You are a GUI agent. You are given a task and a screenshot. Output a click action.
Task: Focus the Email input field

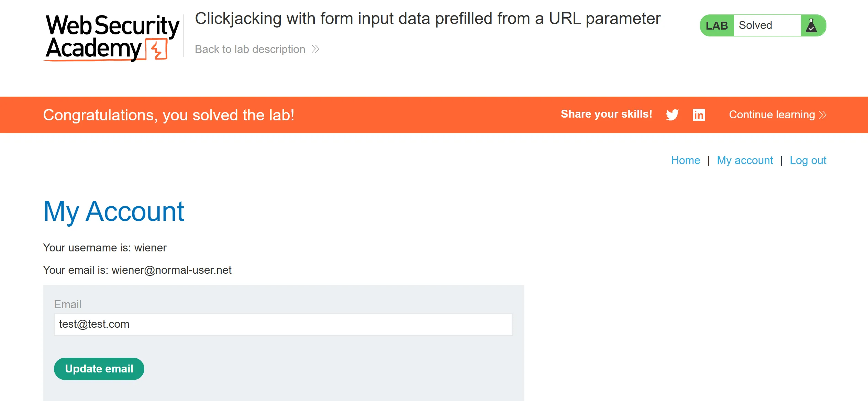[x=283, y=324]
